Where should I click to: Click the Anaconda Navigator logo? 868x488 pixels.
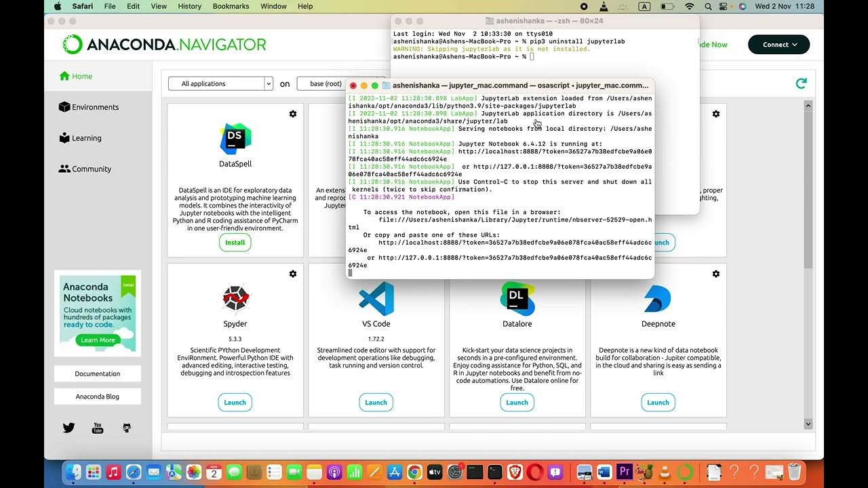coord(164,45)
